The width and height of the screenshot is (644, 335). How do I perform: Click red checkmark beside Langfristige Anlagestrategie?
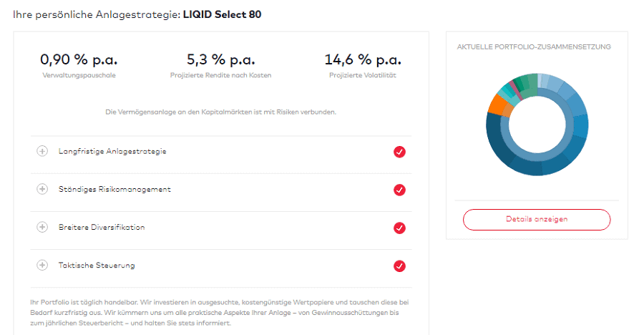pos(399,152)
